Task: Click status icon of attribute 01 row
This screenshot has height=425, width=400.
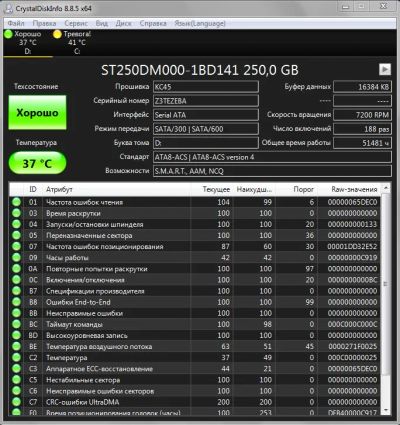Action: pos(16,202)
